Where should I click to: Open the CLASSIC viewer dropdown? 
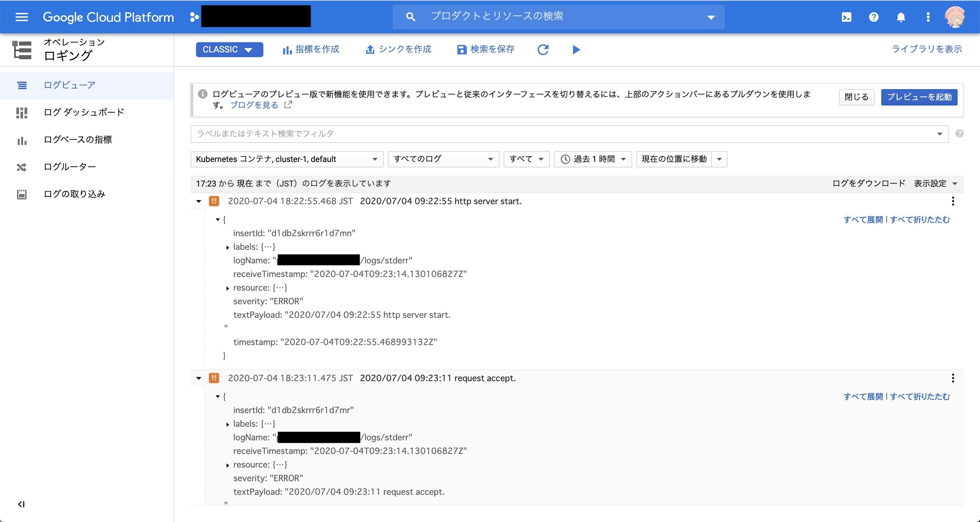click(x=229, y=49)
